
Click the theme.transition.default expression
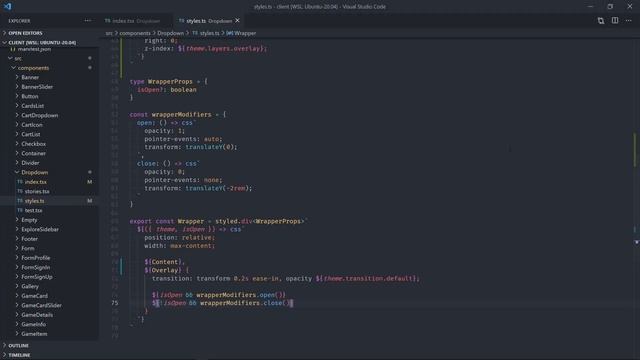[368, 279]
